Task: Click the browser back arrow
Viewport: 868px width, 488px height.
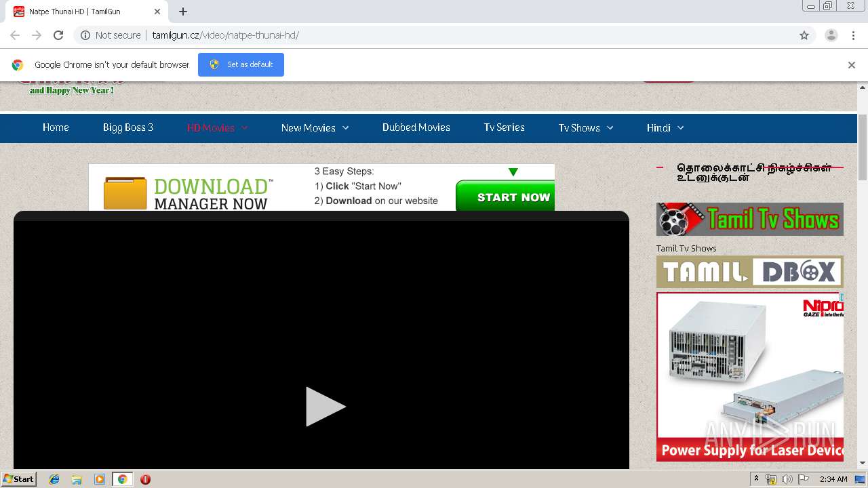Action: [15, 35]
